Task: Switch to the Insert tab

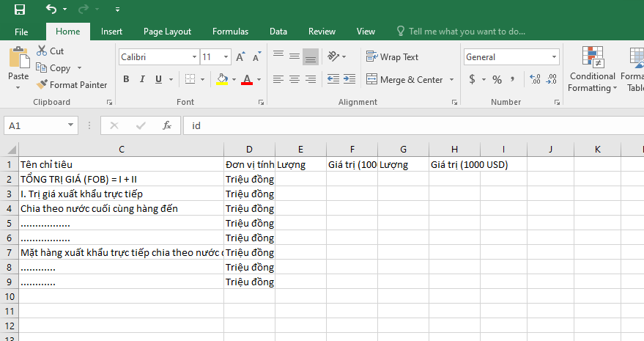Action: pyautogui.click(x=111, y=32)
